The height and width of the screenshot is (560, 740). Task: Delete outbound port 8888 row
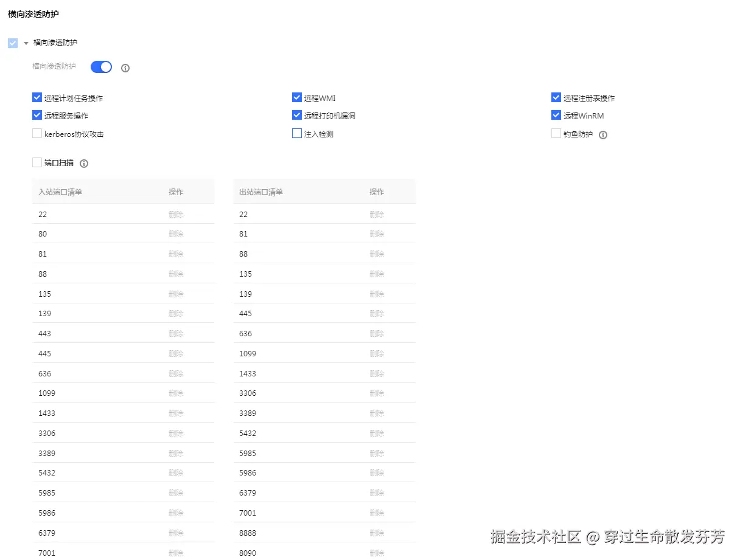377,533
